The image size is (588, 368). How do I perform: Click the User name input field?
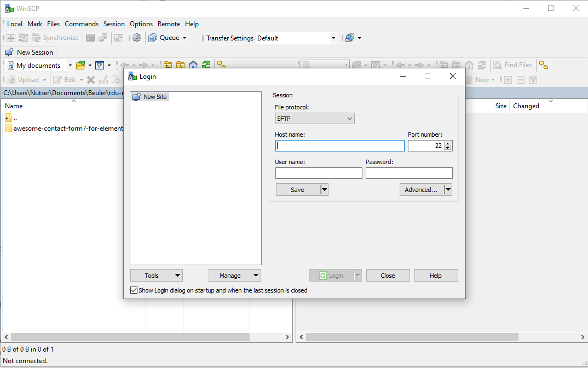coord(319,173)
